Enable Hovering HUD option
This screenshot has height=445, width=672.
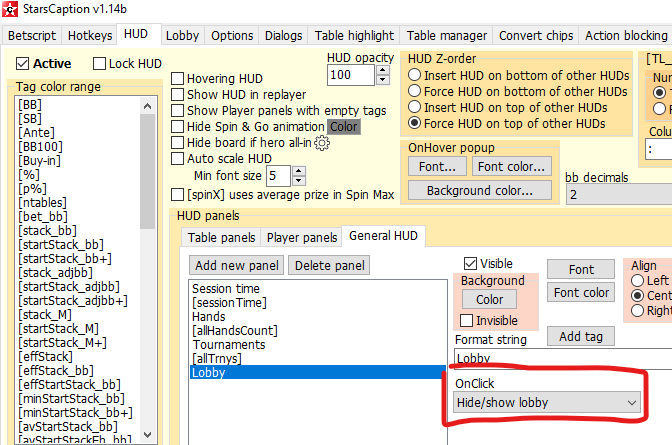coord(177,79)
